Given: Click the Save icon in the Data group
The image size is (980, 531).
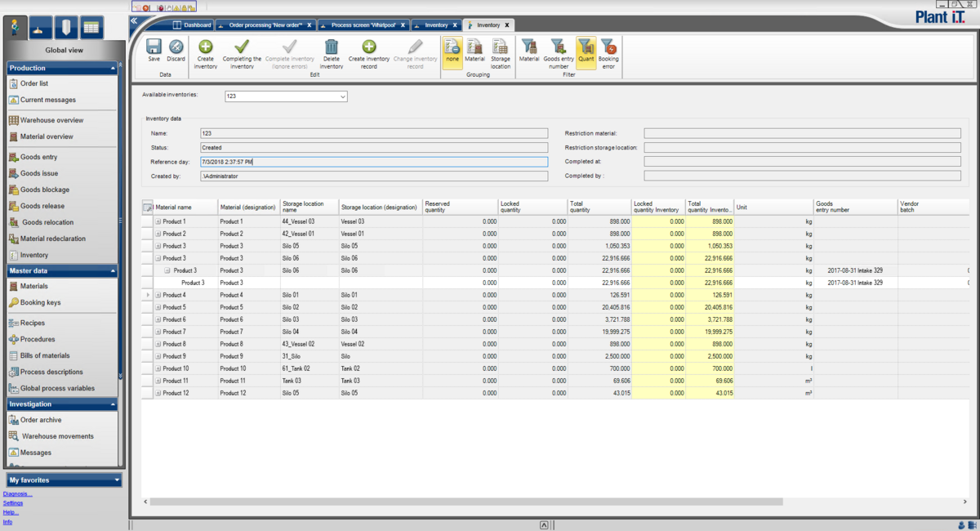Looking at the screenshot, I should pyautogui.click(x=154, y=47).
